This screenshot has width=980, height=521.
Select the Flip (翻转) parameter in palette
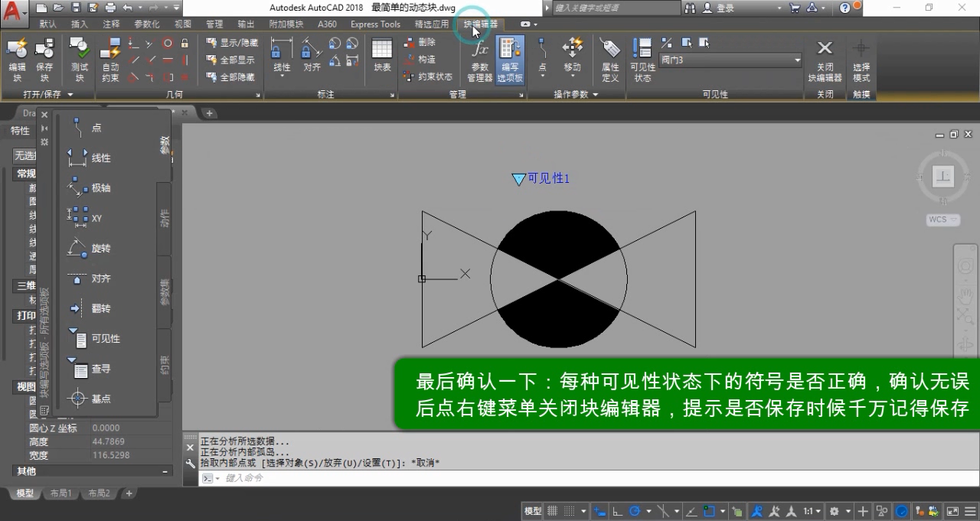click(90, 308)
